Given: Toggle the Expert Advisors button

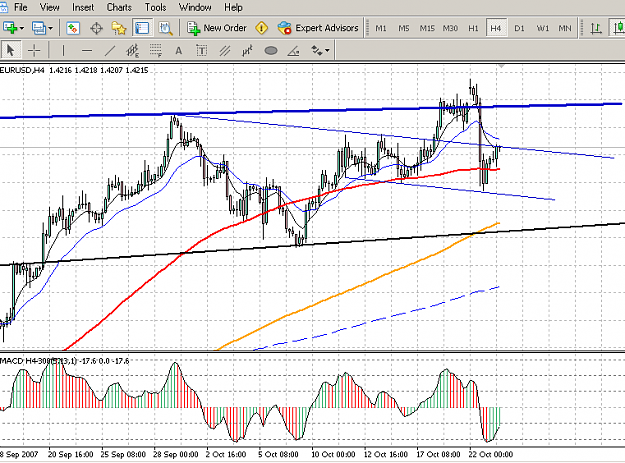Looking at the screenshot, I should coord(318,28).
